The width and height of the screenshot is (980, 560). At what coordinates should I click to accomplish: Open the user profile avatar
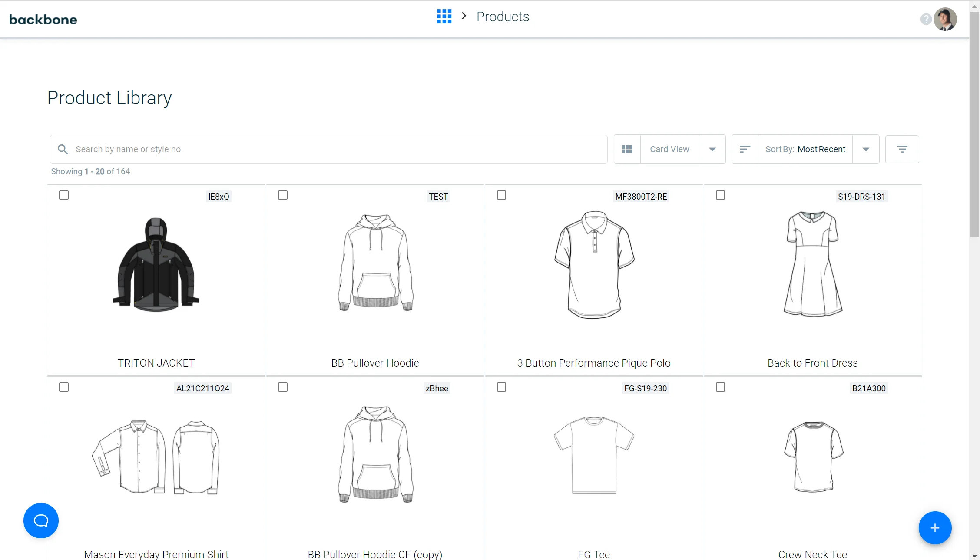tap(945, 19)
